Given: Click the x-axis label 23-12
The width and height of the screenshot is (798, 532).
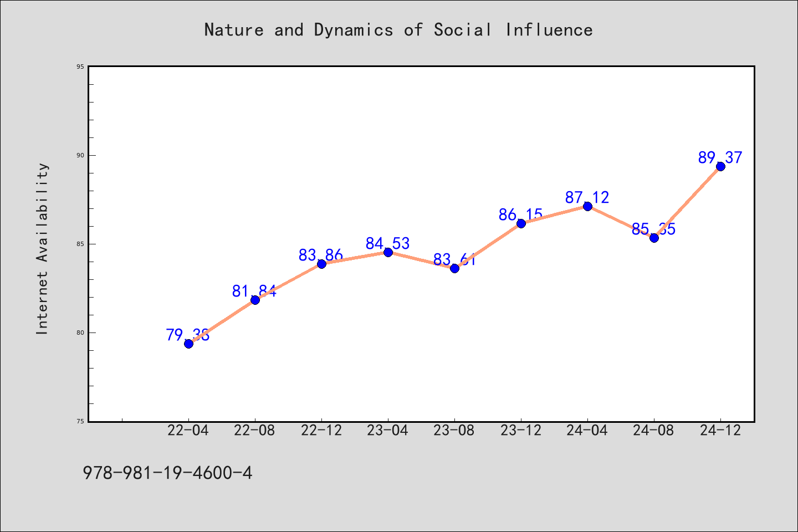Looking at the screenshot, I should [x=521, y=431].
